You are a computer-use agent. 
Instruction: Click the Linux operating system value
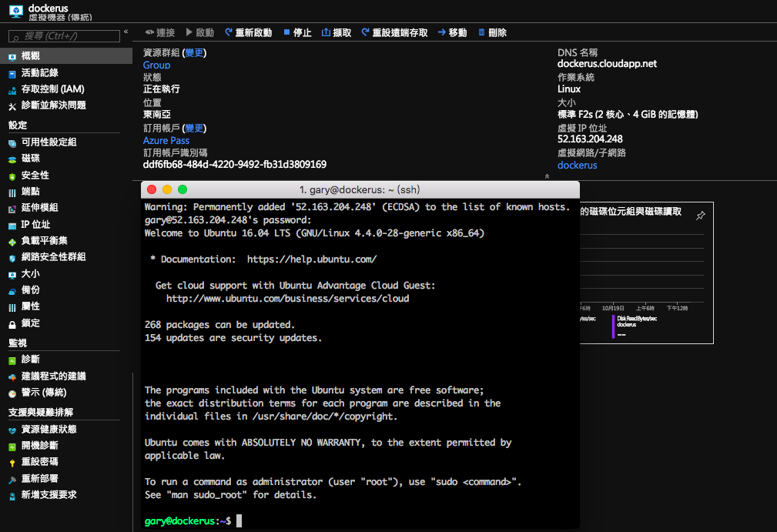[569, 89]
